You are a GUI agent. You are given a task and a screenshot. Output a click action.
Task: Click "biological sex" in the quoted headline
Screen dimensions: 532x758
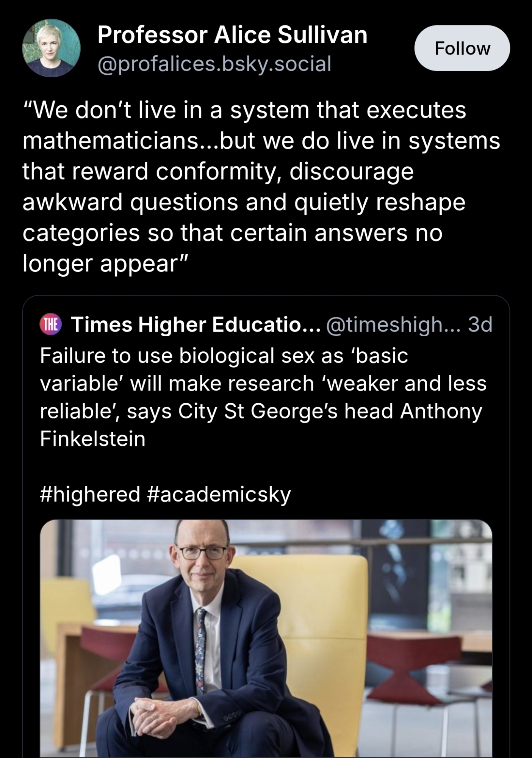(247, 356)
